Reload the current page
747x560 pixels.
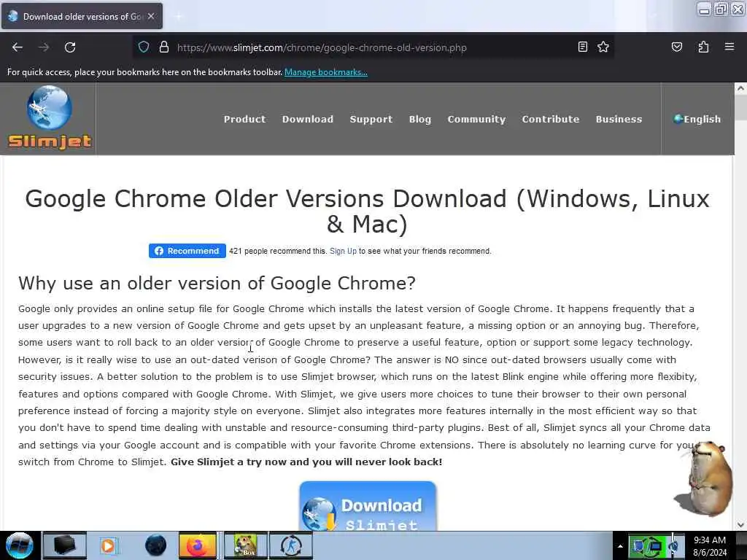[x=70, y=47]
